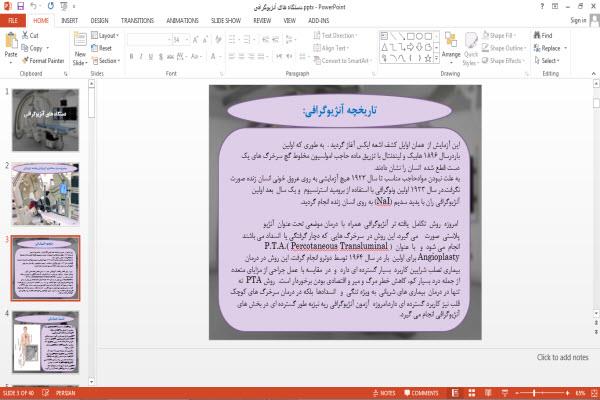This screenshot has height=400, width=600.
Task: Open the Select dropdown in Editing group
Action: (x=547, y=60)
